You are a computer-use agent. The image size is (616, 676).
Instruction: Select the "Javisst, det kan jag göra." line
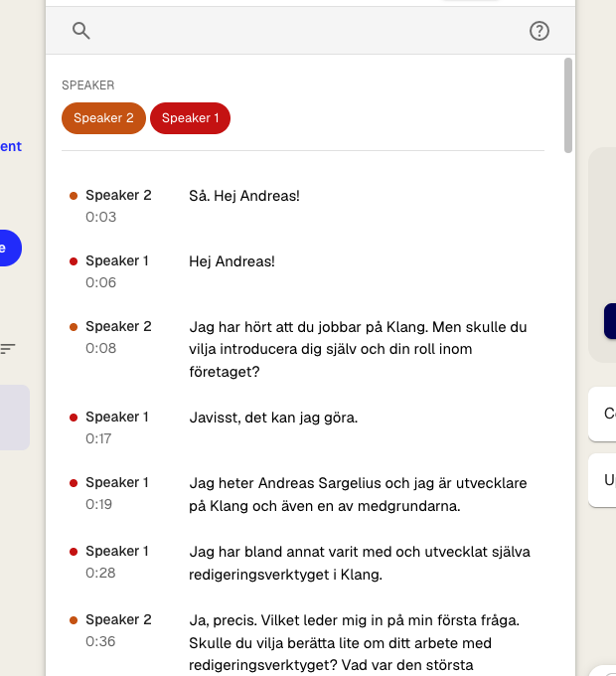[273, 418]
